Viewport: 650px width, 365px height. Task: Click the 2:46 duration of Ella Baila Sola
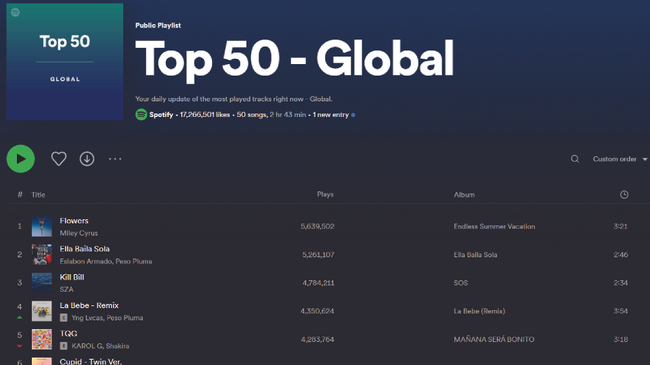click(621, 255)
